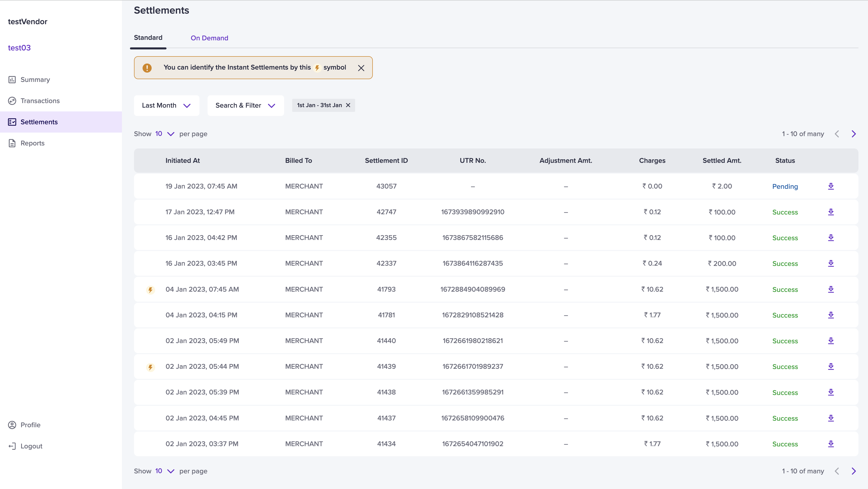The width and height of the screenshot is (868, 489).
Task: Open the Search & Filter dropdown
Action: coord(245,106)
